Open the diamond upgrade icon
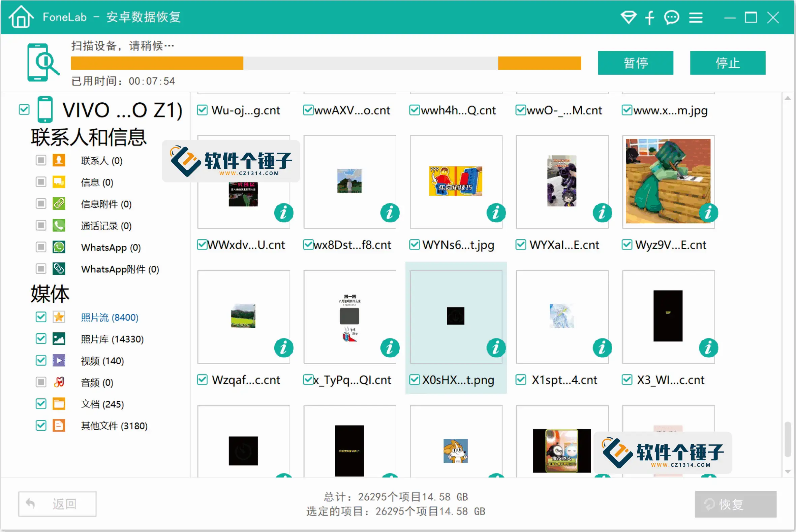This screenshot has width=796, height=532. click(x=628, y=17)
